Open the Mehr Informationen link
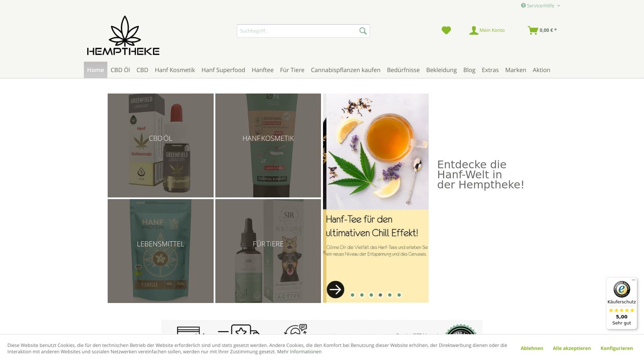The image size is (644, 362). 299,352
